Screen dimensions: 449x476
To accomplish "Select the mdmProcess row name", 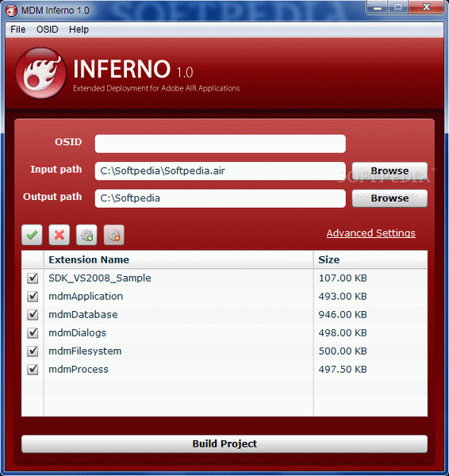I will pos(79,369).
